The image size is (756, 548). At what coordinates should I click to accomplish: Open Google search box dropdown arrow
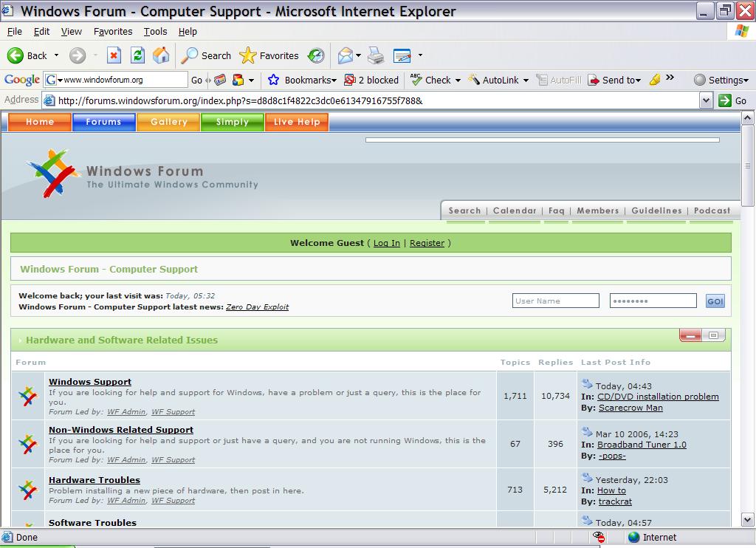[61, 80]
